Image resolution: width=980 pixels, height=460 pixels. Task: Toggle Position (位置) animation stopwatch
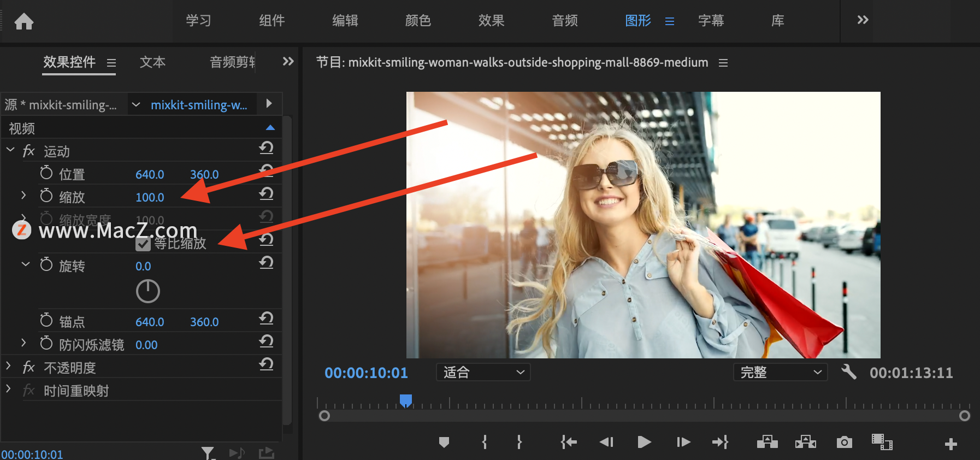click(x=46, y=173)
